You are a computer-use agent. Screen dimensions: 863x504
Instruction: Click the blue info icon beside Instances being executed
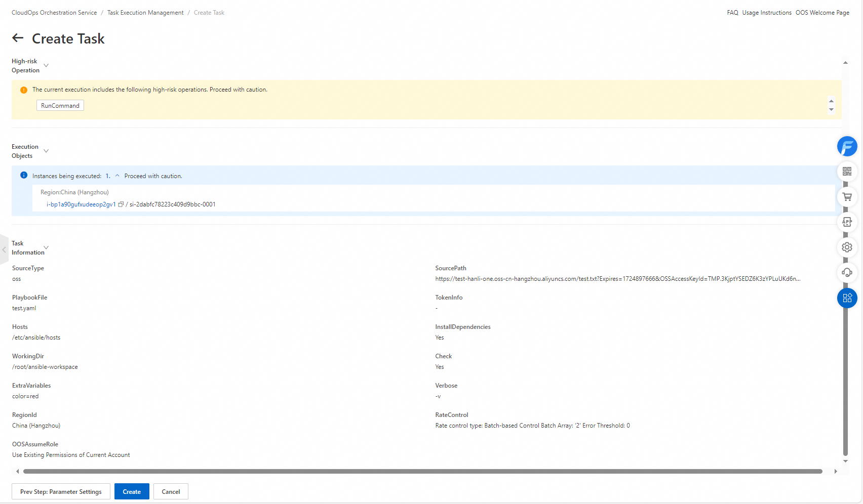point(24,175)
